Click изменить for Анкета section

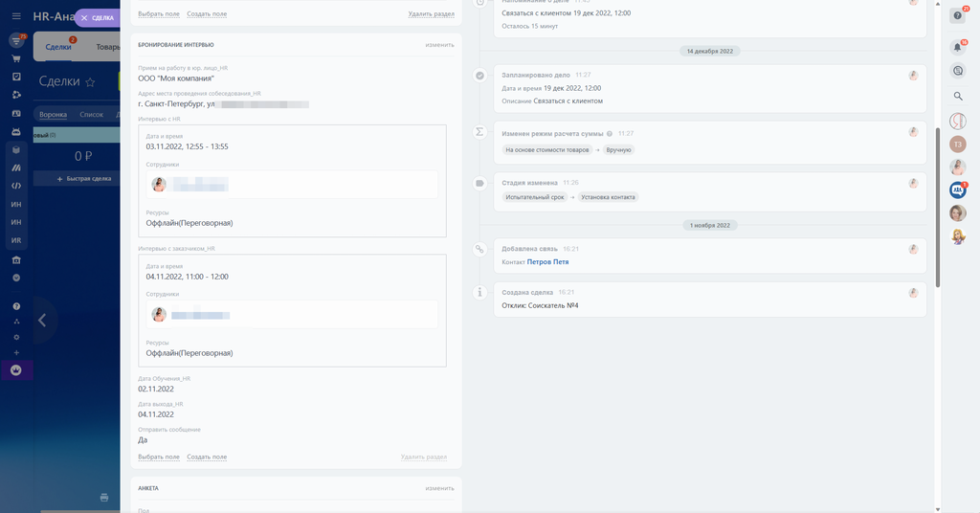click(439, 488)
